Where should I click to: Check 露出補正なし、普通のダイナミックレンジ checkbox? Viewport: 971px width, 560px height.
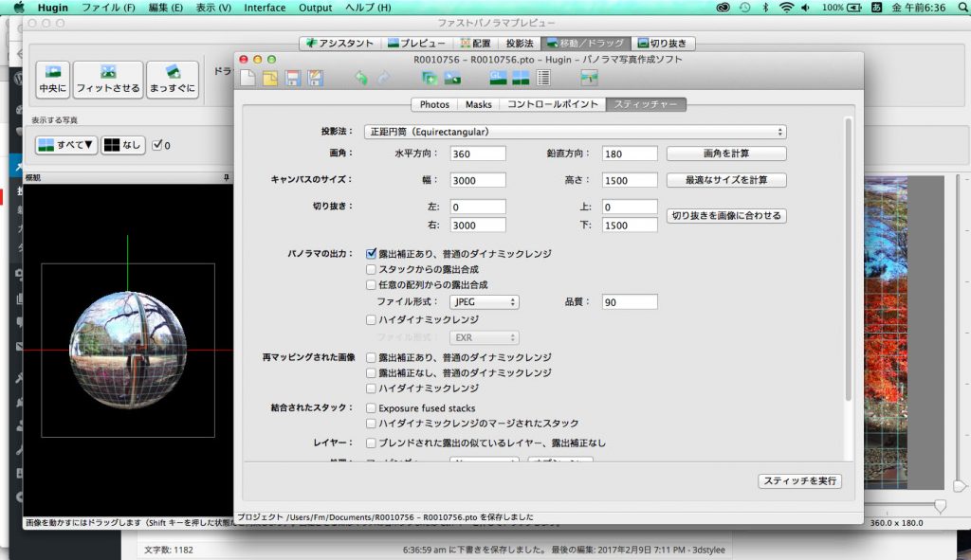click(x=371, y=372)
